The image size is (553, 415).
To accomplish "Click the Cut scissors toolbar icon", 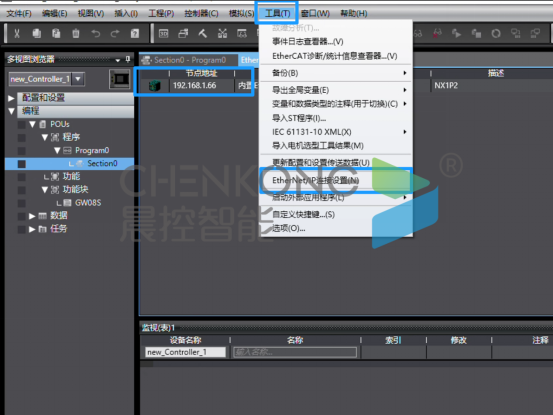I will (x=17, y=33).
